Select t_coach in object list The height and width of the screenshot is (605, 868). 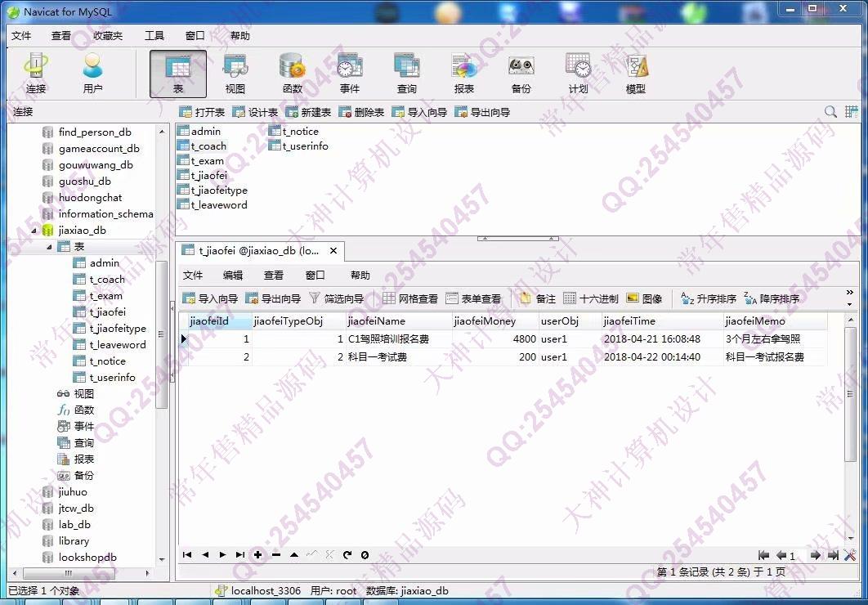point(202,146)
